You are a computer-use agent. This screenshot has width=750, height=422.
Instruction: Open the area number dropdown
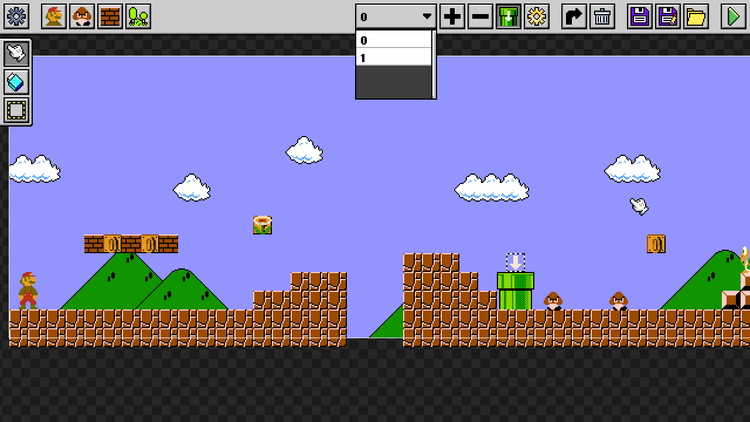click(396, 17)
